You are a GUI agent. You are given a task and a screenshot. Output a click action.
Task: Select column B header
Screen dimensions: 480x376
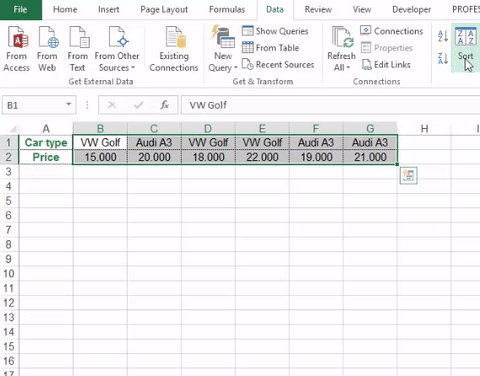coord(100,128)
